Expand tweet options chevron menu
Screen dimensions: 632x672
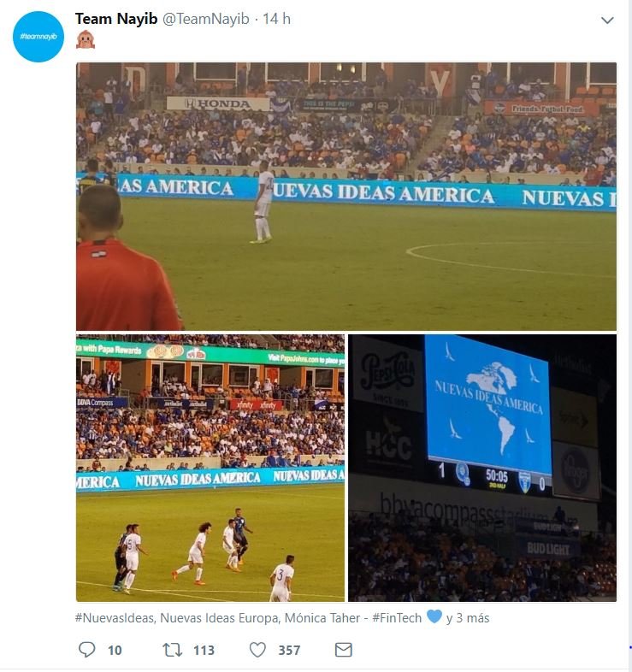607,21
